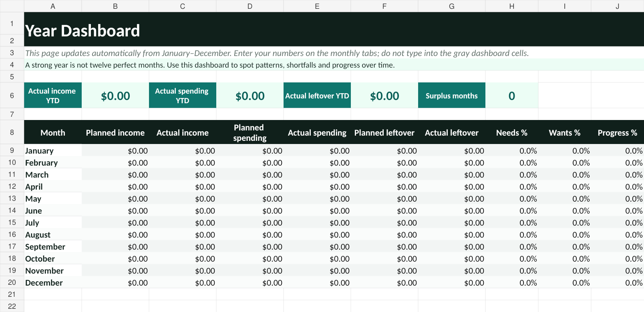This screenshot has width=644, height=312.
Task: Select column H header
Action: [x=512, y=6]
